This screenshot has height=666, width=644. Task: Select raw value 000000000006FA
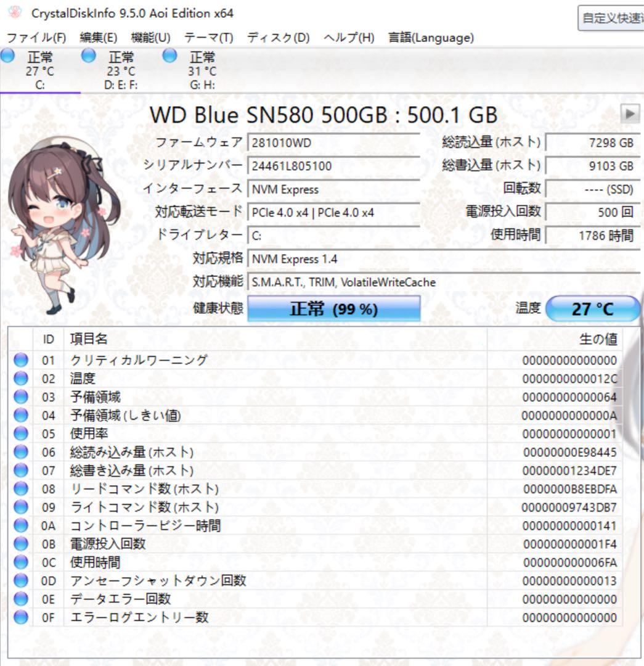point(569,562)
